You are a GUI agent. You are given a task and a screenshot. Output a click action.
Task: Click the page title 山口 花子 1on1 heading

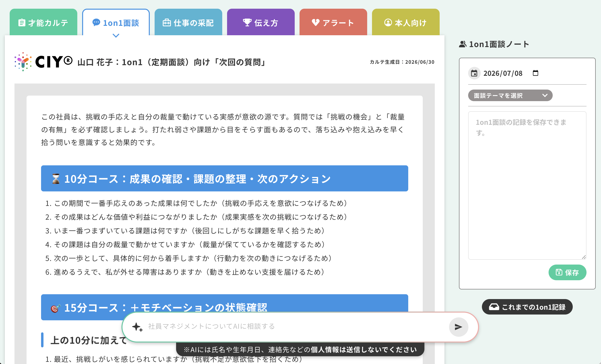point(172,62)
